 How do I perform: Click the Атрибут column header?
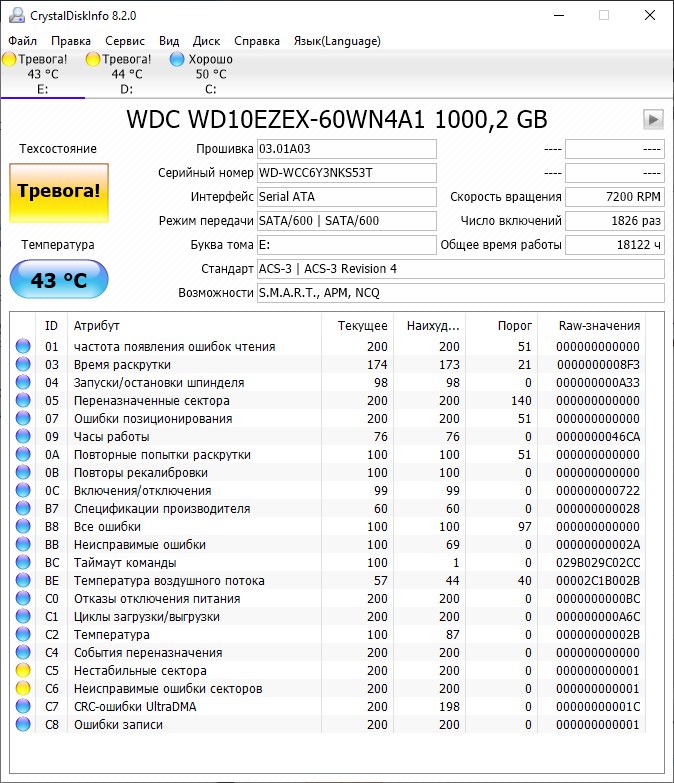195,326
